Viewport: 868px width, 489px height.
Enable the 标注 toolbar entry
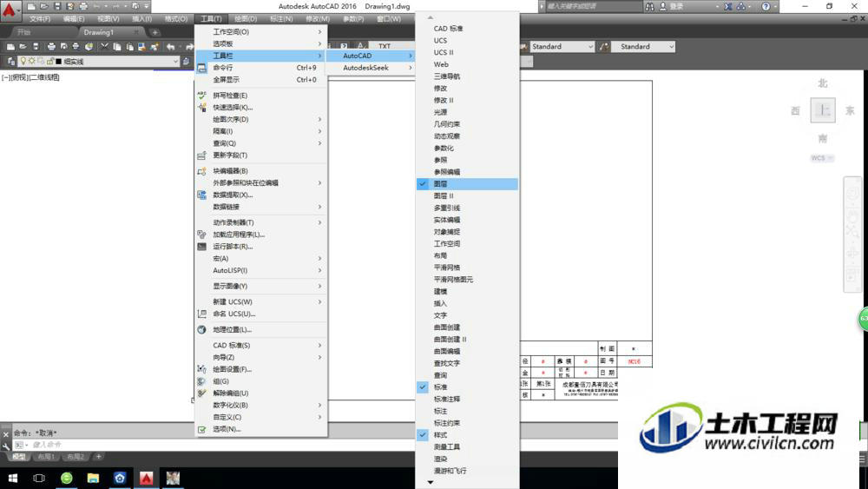pyautogui.click(x=467, y=411)
